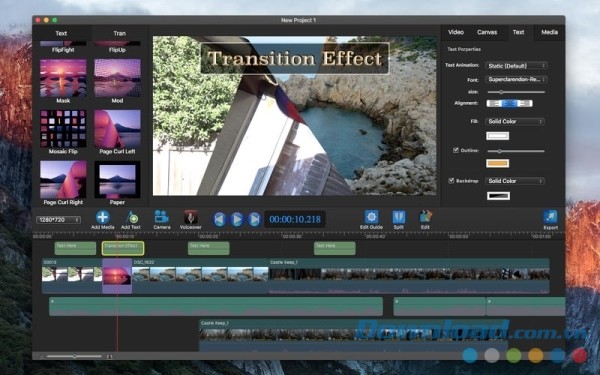The image size is (600, 375).
Task: Open the Font dropdown
Action: [x=516, y=80]
